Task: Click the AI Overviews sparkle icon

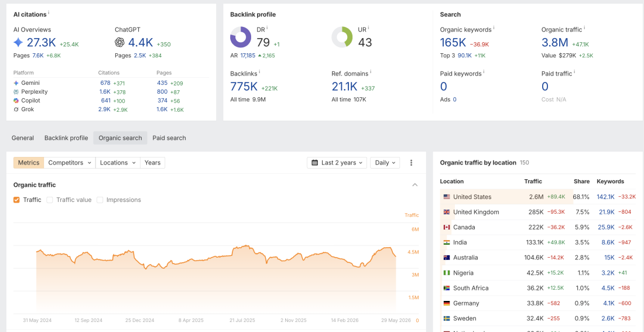Action: (19, 42)
